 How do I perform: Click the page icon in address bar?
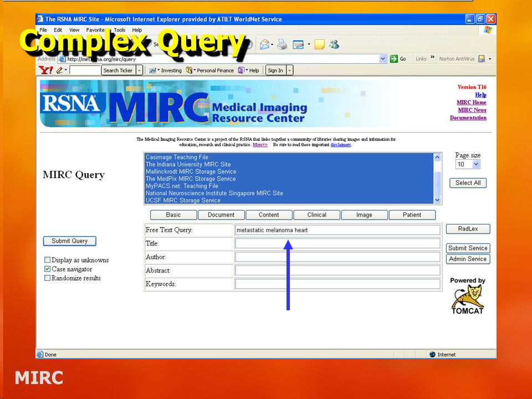coord(62,59)
